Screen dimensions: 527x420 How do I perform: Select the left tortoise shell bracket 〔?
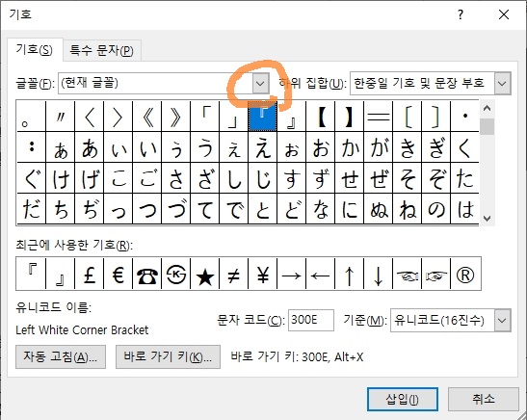click(407, 117)
